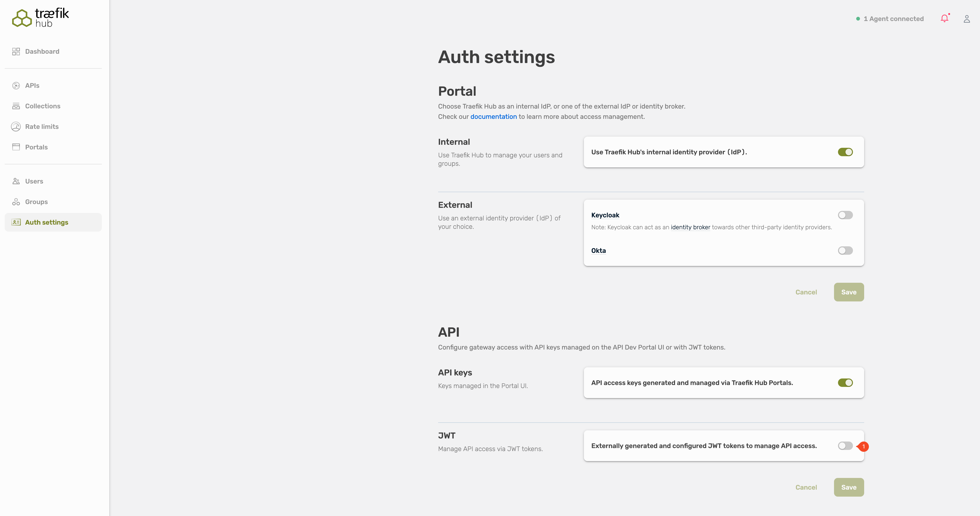Click the Rate limits gauge icon
The height and width of the screenshot is (516, 980).
16,127
